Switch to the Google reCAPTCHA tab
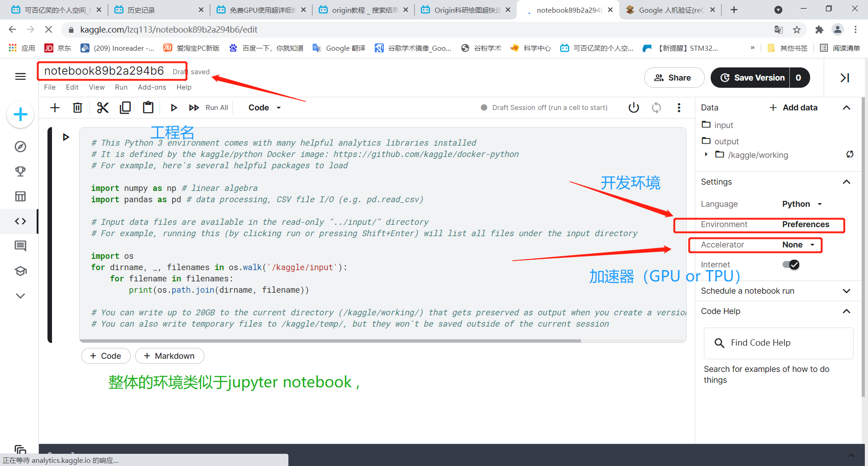The width and height of the screenshot is (868, 466). [671, 10]
